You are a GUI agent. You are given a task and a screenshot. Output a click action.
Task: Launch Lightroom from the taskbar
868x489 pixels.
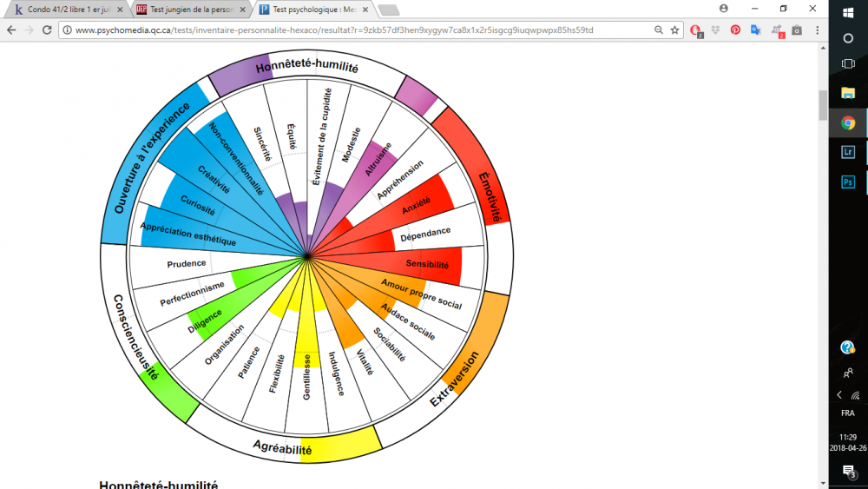point(848,152)
